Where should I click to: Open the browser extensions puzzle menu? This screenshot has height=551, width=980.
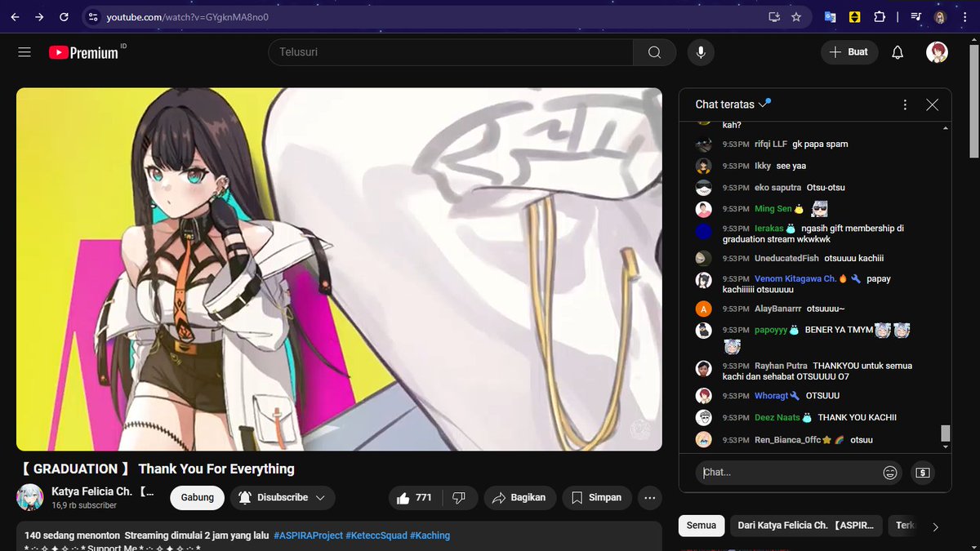(880, 16)
